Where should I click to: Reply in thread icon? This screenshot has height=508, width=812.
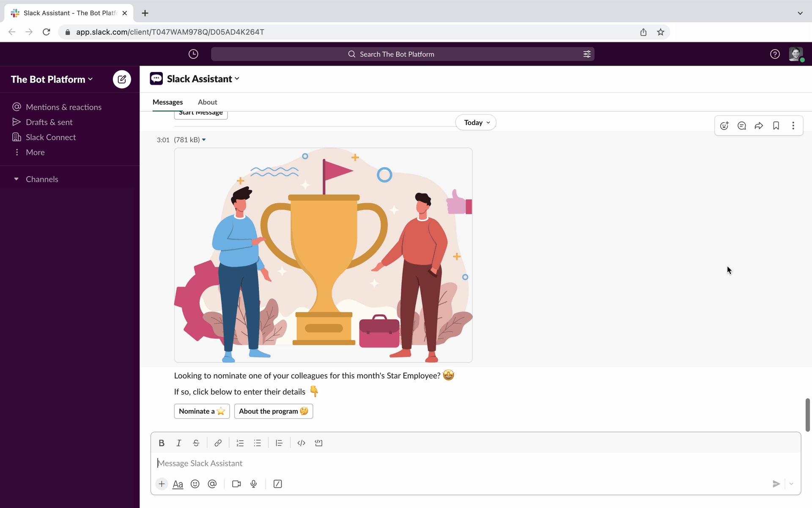[742, 126]
